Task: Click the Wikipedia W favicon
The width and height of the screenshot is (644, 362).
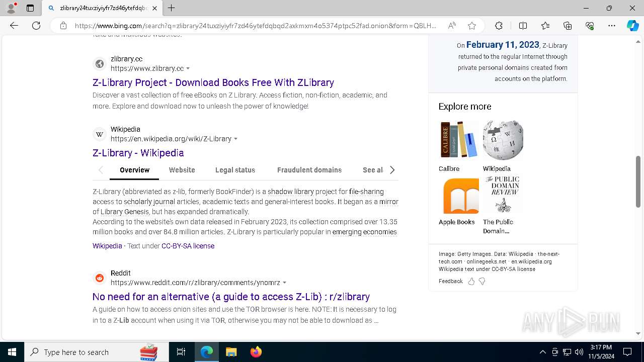Action: 100,134
